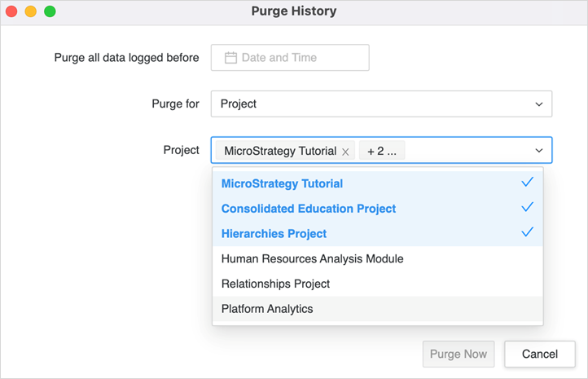Minimize the window with the yellow button

tap(30, 12)
